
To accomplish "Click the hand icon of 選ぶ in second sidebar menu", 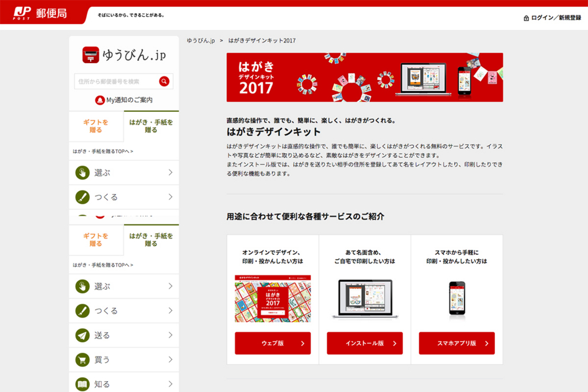I will coord(83,286).
